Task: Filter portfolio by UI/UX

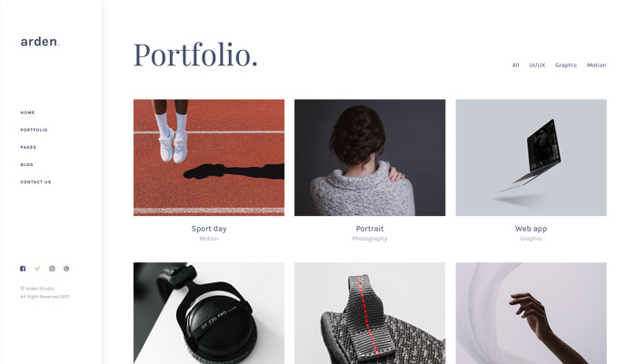Action: click(x=537, y=64)
